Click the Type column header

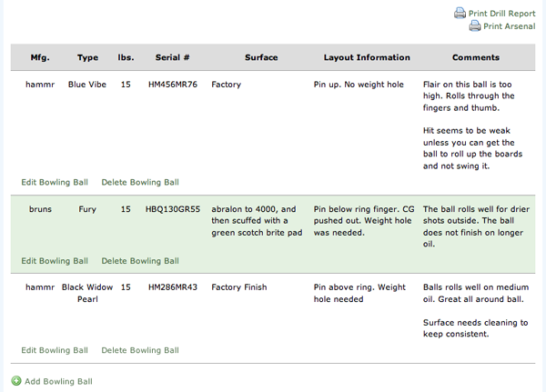(x=88, y=58)
